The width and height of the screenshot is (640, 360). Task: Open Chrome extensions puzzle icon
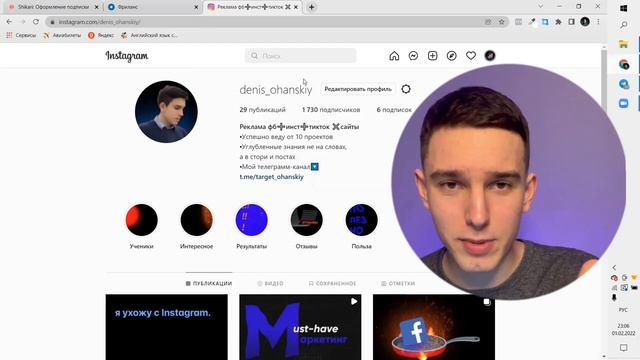click(558, 22)
